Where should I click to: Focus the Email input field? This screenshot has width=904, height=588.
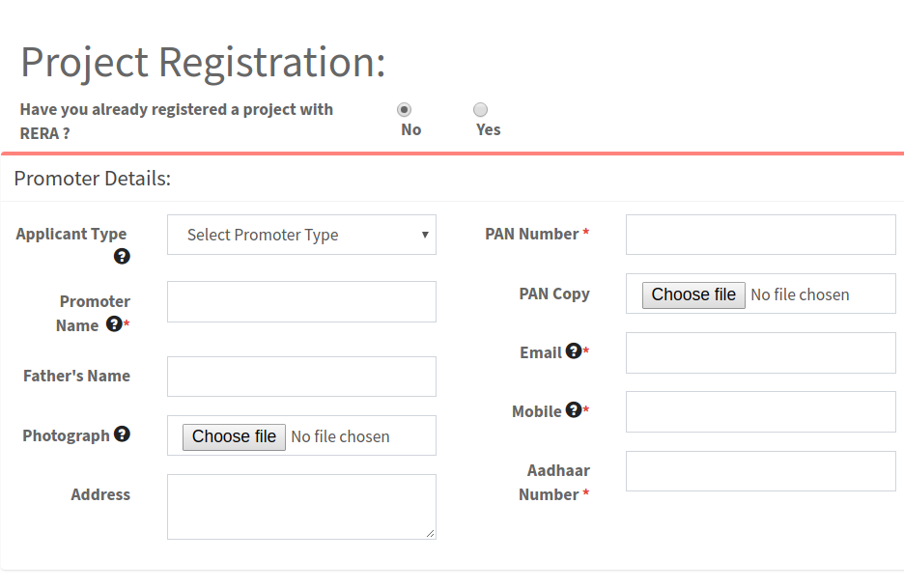point(760,352)
